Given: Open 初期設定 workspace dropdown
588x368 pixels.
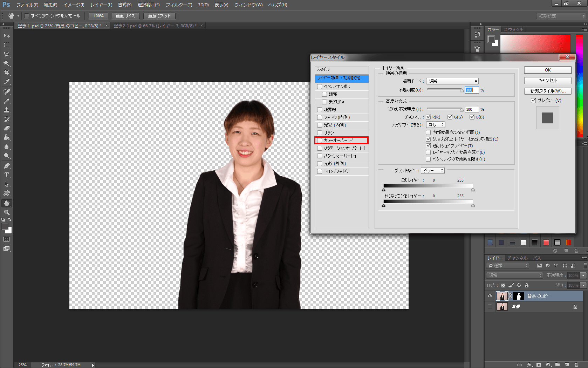Looking at the screenshot, I should (x=561, y=16).
